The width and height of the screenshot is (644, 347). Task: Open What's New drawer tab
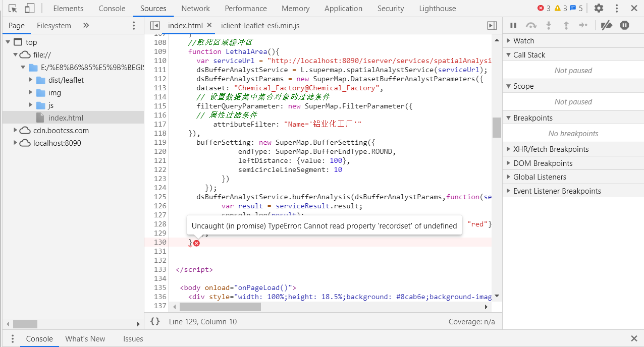point(85,339)
